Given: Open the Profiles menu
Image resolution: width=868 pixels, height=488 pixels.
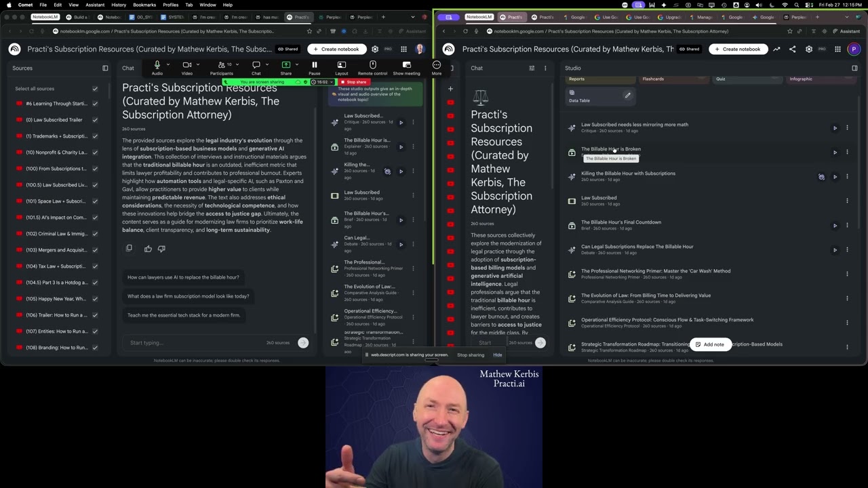Looking at the screenshot, I should (170, 5).
